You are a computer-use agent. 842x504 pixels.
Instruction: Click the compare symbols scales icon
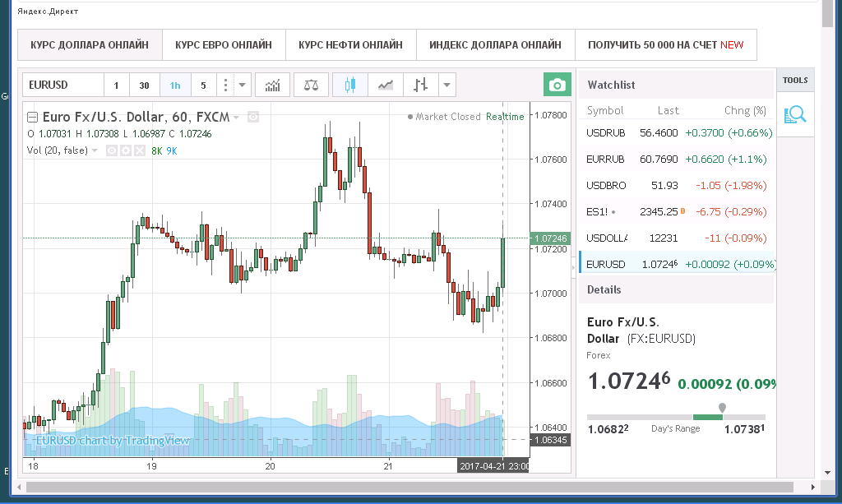[x=311, y=85]
